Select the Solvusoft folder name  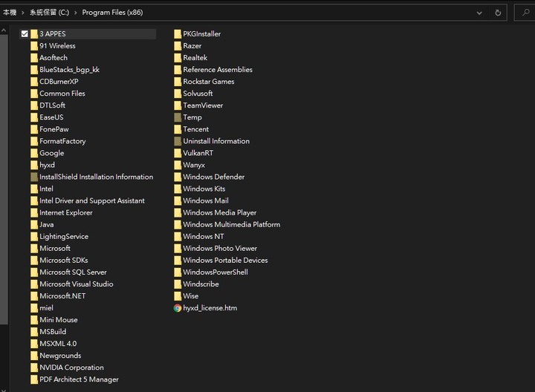(198, 94)
